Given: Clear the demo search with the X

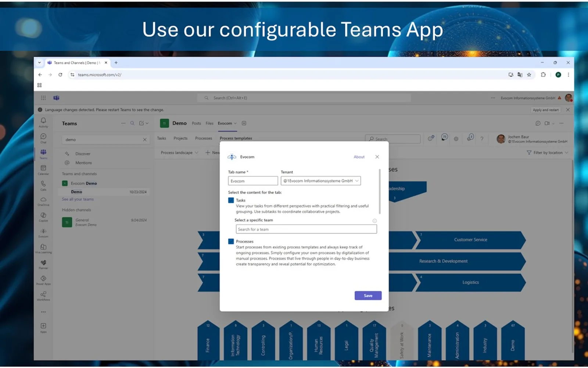Looking at the screenshot, I should (x=145, y=139).
